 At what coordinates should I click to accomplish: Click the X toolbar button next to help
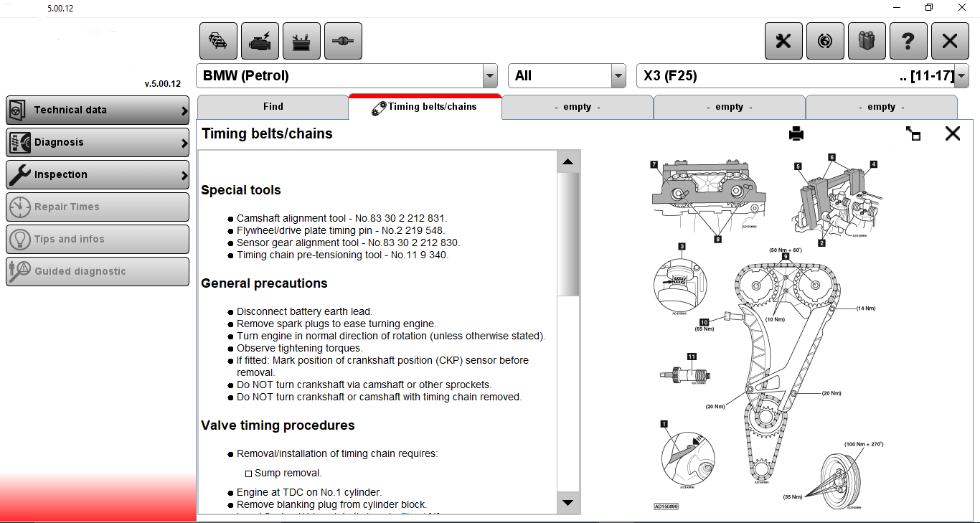coord(950,41)
